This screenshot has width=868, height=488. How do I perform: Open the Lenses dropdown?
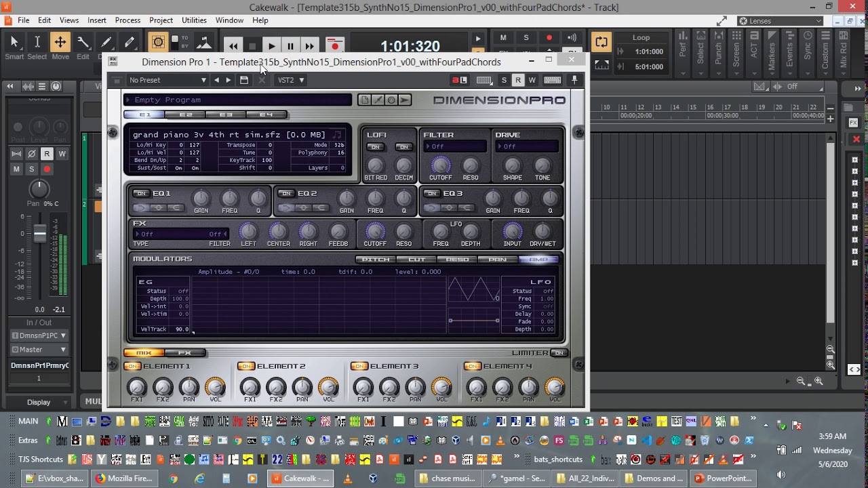click(780, 21)
